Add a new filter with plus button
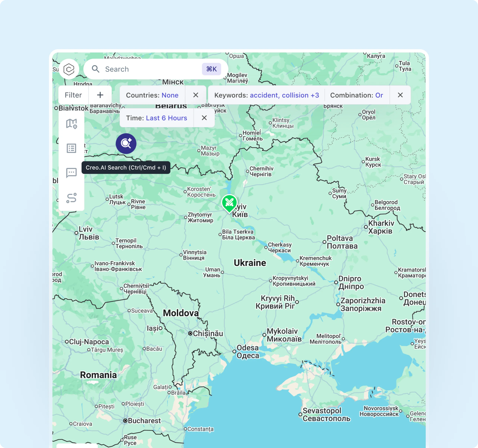The height and width of the screenshot is (448, 478). (x=100, y=95)
